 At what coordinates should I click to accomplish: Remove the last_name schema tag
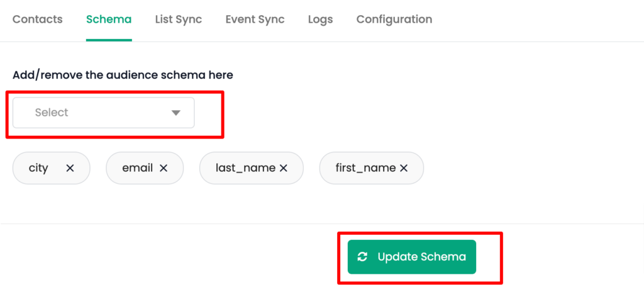click(x=283, y=167)
